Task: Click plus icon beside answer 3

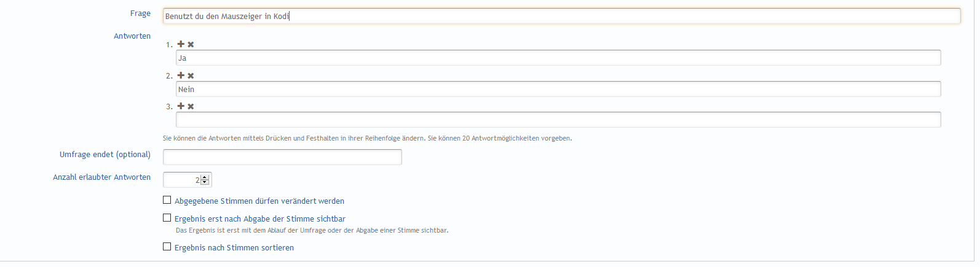Action: [x=181, y=106]
